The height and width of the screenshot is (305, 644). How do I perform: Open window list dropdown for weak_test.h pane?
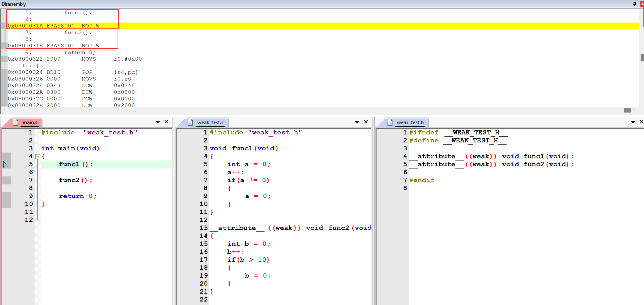tap(633, 122)
